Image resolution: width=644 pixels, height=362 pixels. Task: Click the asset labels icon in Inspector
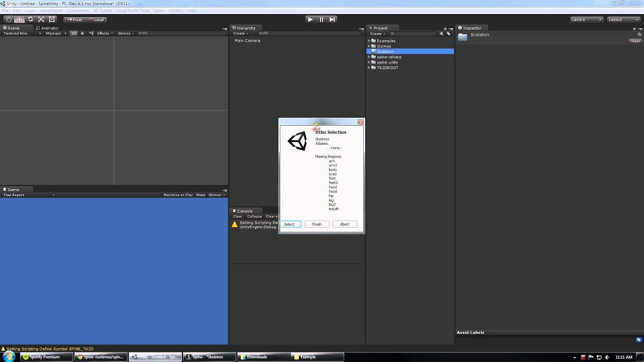(639, 339)
